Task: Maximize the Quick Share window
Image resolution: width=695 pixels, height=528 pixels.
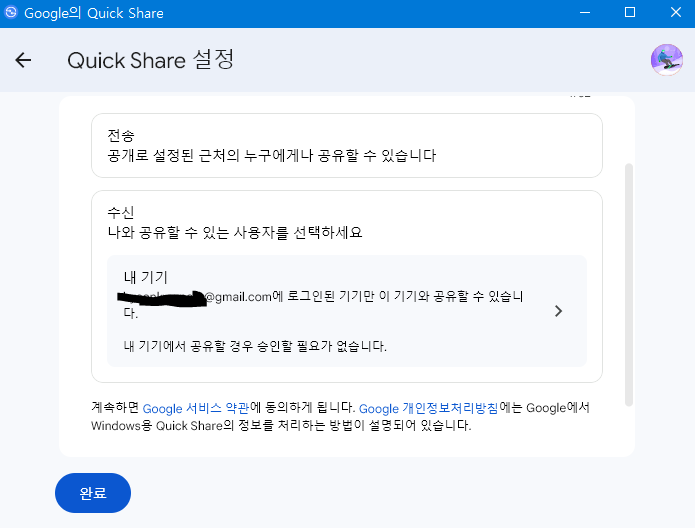Action: click(630, 12)
